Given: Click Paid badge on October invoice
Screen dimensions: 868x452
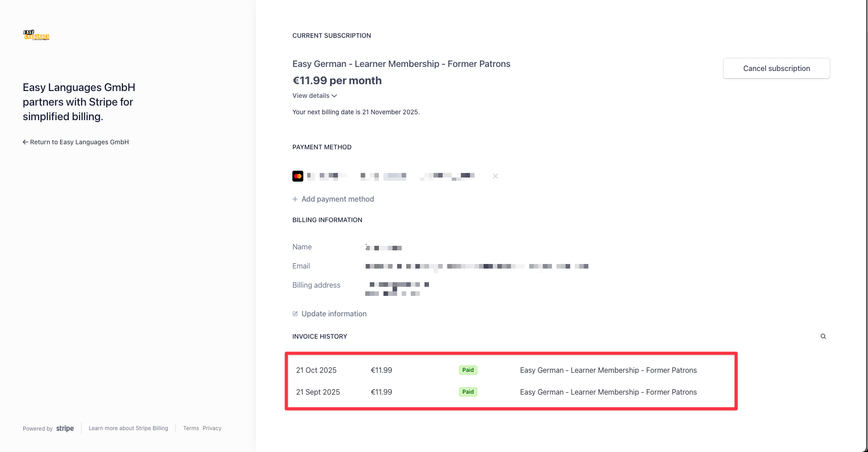Looking at the screenshot, I should pyautogui.click(x=468, y=370).
